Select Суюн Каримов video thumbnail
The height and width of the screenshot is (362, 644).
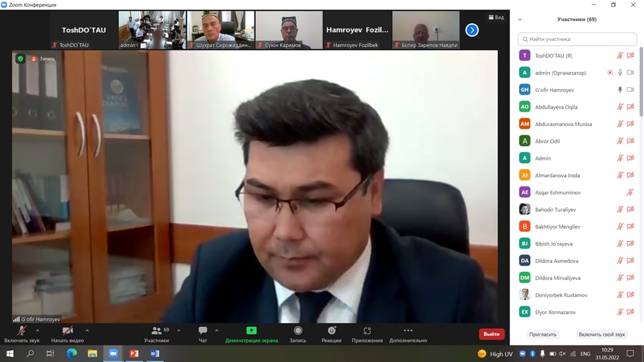[x=289, y=30]
